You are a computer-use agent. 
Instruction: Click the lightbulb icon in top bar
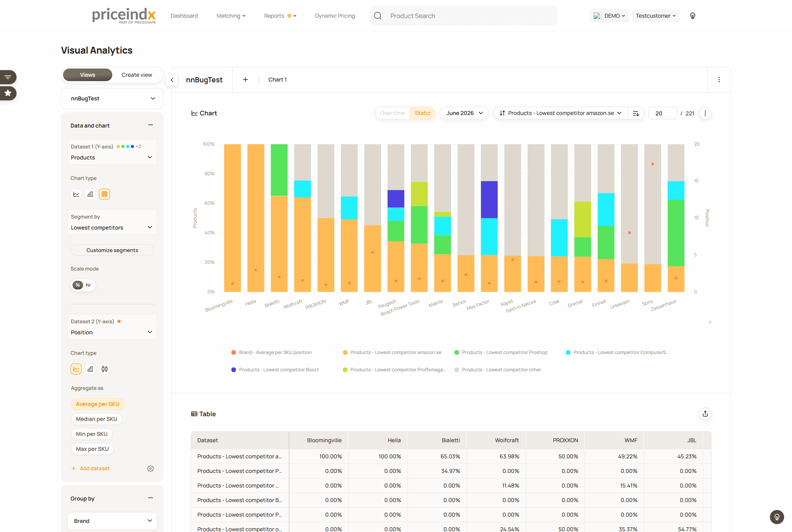(x=693, y=16)
